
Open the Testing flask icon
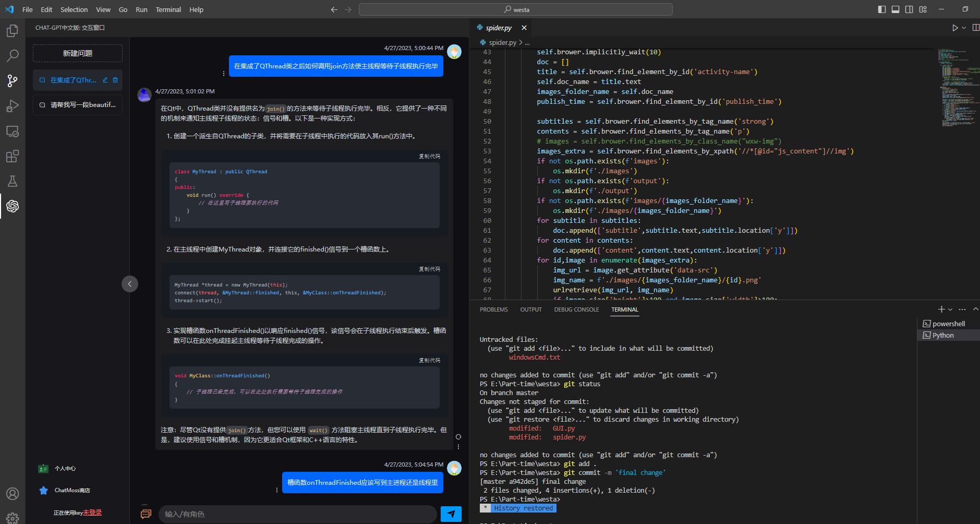(13, 181)
